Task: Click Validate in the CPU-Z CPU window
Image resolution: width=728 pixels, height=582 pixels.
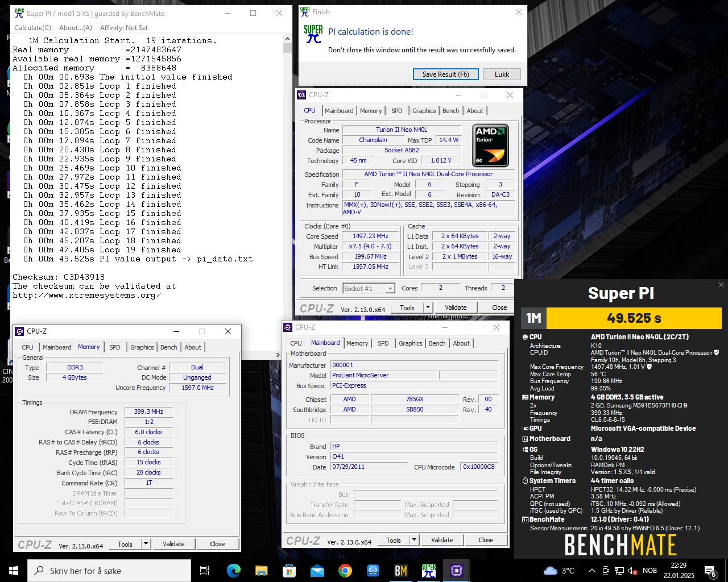Action: pos(456,307)
